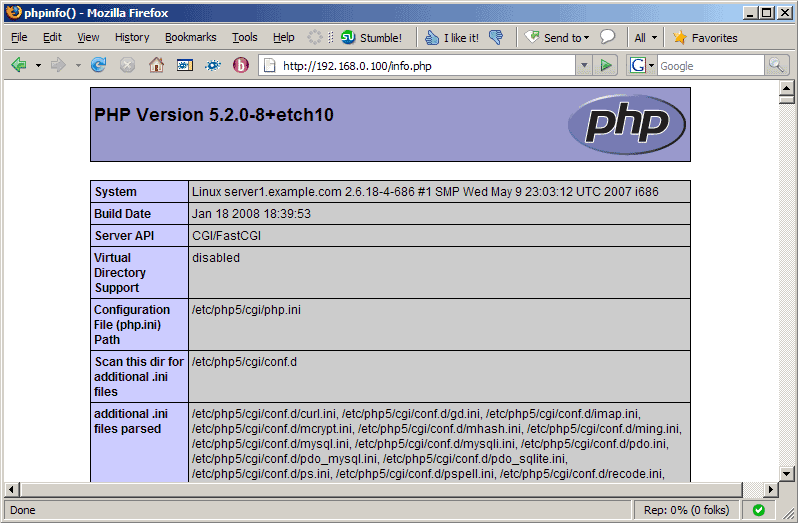
Task: Click the Back navigation arrow
Action: [19, 65]
